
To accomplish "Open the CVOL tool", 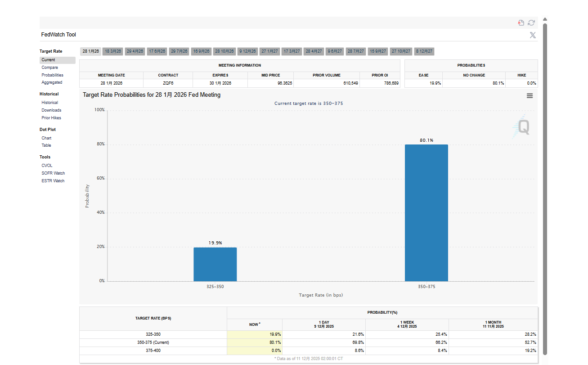I will coord(47,166).
